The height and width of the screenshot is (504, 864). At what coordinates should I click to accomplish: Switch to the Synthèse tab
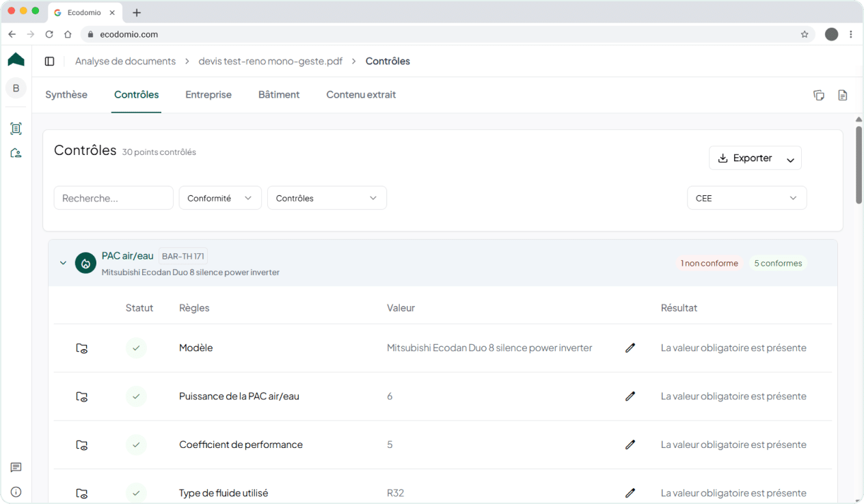tap(66, 95)
